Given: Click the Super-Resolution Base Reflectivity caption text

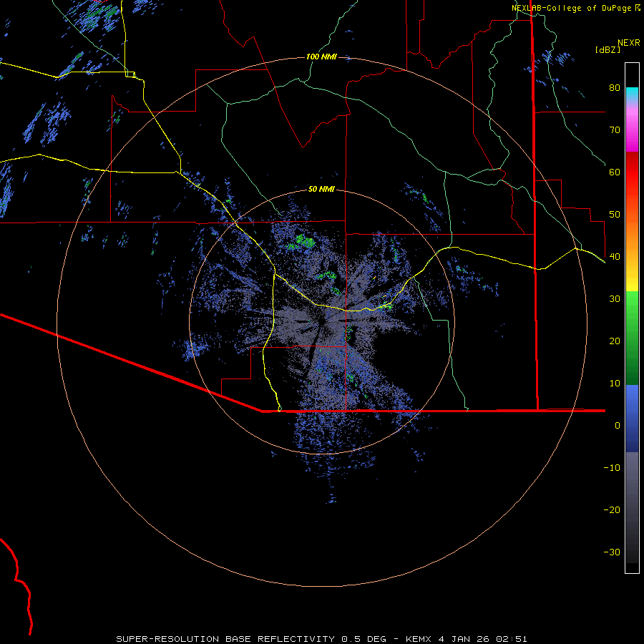Looking at the screenshot, I should [x=225, y=639].
